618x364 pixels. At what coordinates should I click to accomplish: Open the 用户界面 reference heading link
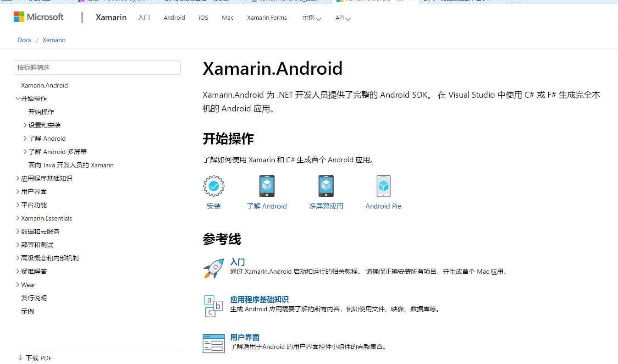click(245, 337)
